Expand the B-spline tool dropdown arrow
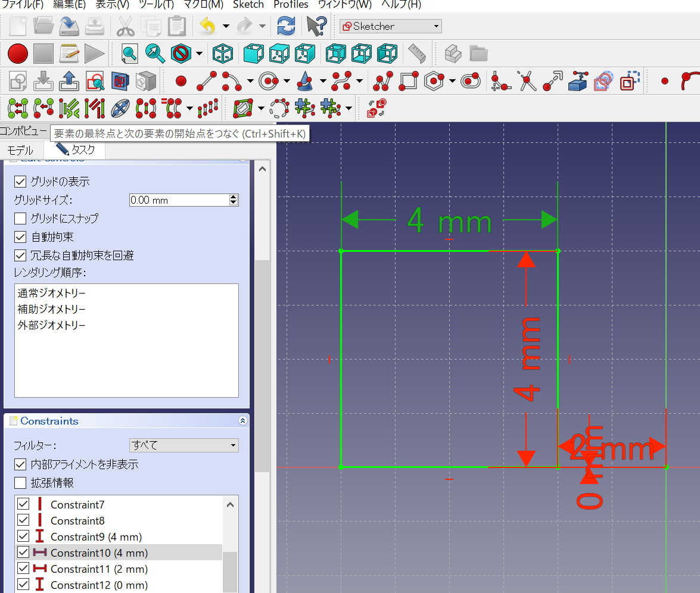The width and height of the screenshot is (700, 593). (359, 81)
